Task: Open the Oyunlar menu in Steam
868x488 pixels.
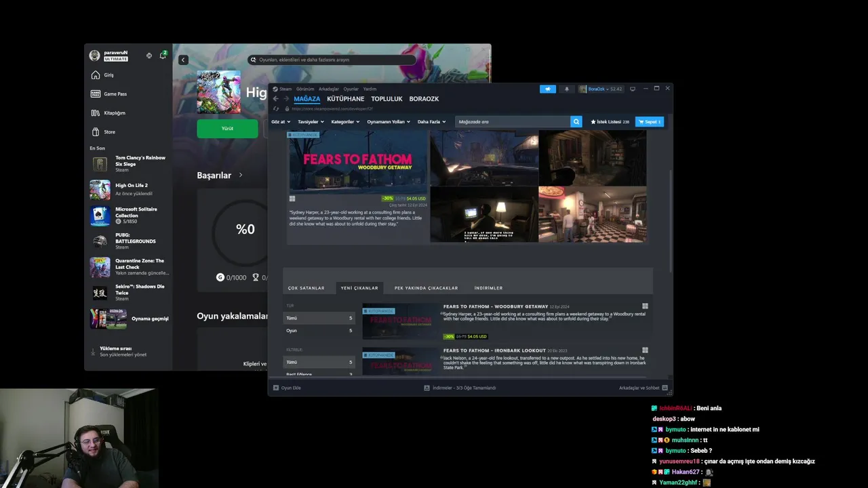Action: point(351,89)
